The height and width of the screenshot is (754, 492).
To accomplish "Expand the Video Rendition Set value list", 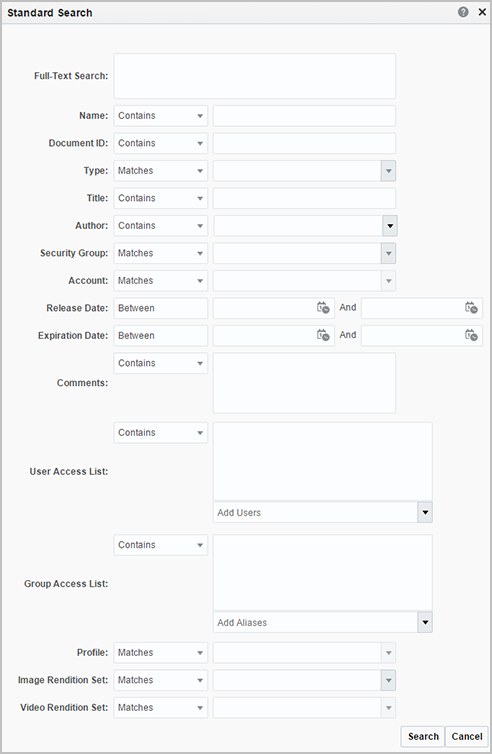I will (x=389, y=707).
